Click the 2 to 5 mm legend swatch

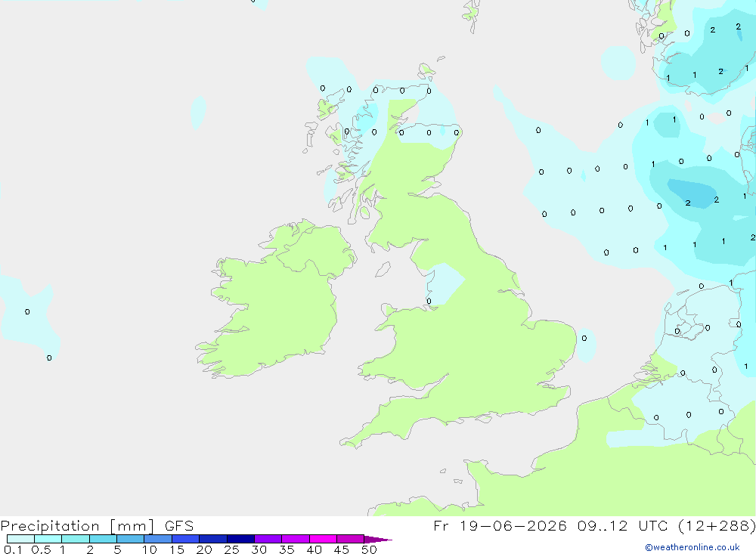[103, 539]
